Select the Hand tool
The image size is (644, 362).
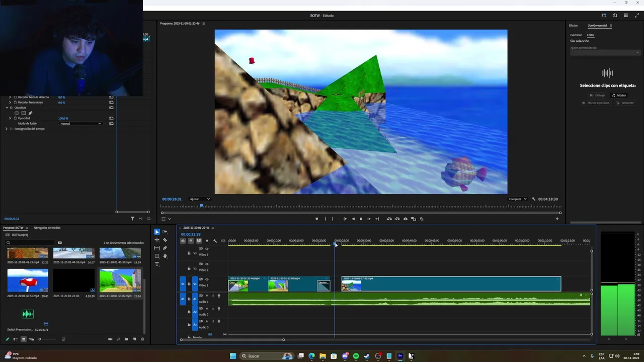click(x=165, y=256)
